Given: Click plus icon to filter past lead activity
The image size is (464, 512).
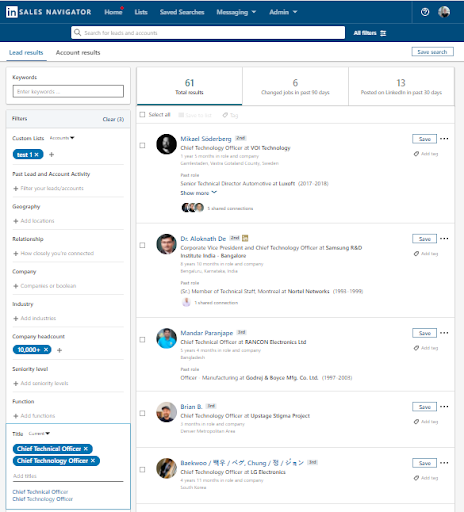Looking at the screenshot, I should point(15,188).
